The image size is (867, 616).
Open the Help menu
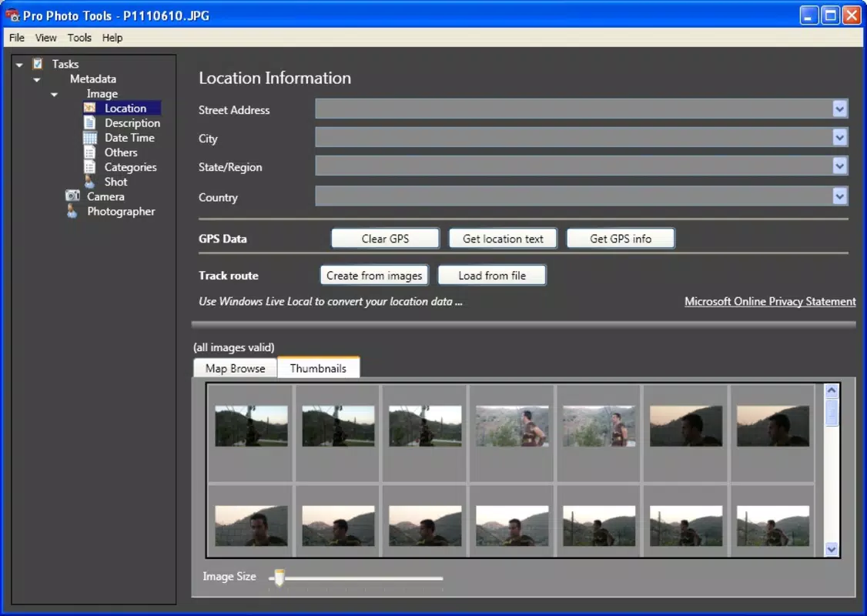point(112,38)
